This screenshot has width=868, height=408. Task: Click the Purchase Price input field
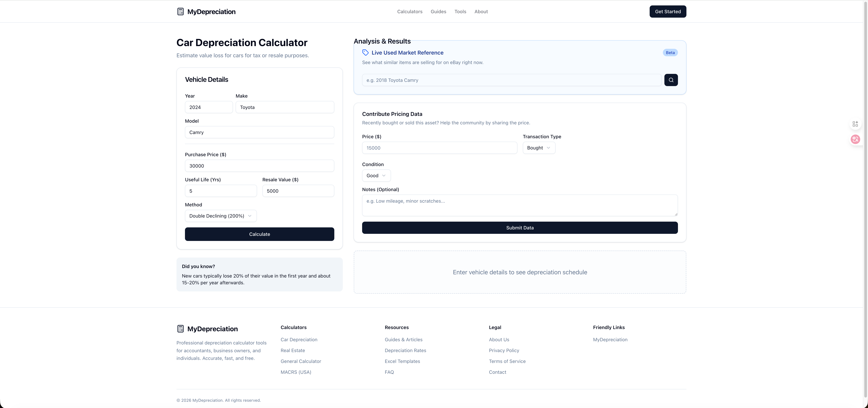(x=259, y=166)
